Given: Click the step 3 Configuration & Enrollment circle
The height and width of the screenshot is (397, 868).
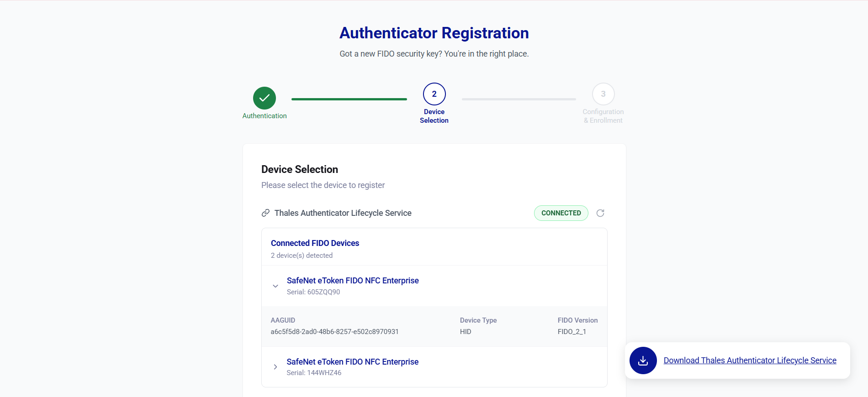Looking at the screenshot, I should click(x=603, y=94).
